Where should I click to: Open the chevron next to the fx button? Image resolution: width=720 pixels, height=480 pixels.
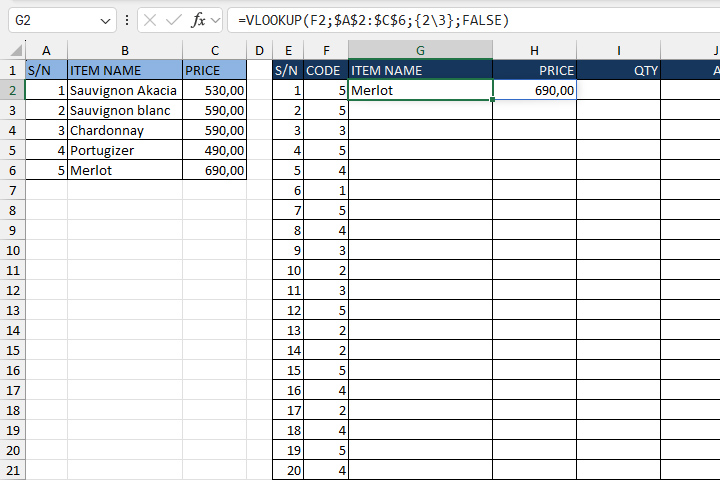(215, 20)
